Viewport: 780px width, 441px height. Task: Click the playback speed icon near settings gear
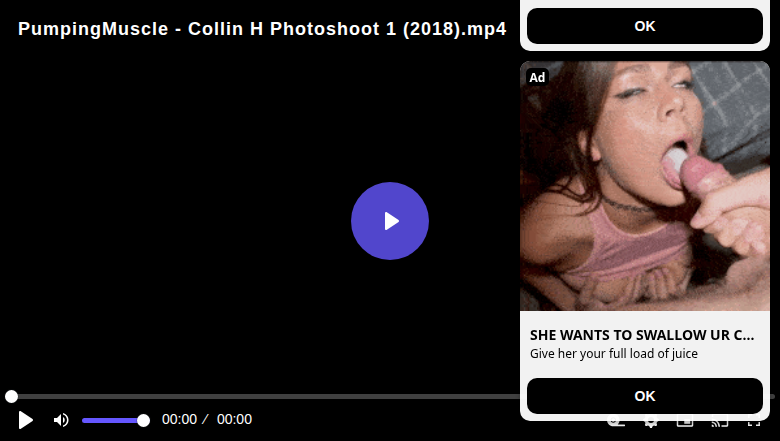(616, 423)
